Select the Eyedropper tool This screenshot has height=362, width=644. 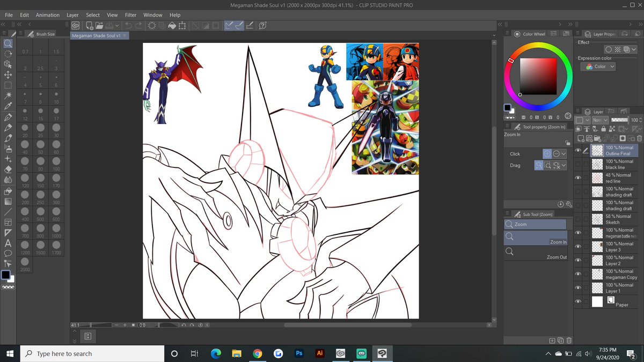(x=8, y=106)
